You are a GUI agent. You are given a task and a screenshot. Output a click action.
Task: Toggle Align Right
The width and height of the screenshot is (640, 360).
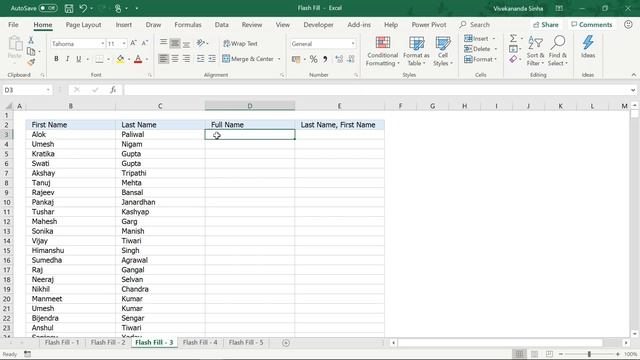click(x=186, y=59)
